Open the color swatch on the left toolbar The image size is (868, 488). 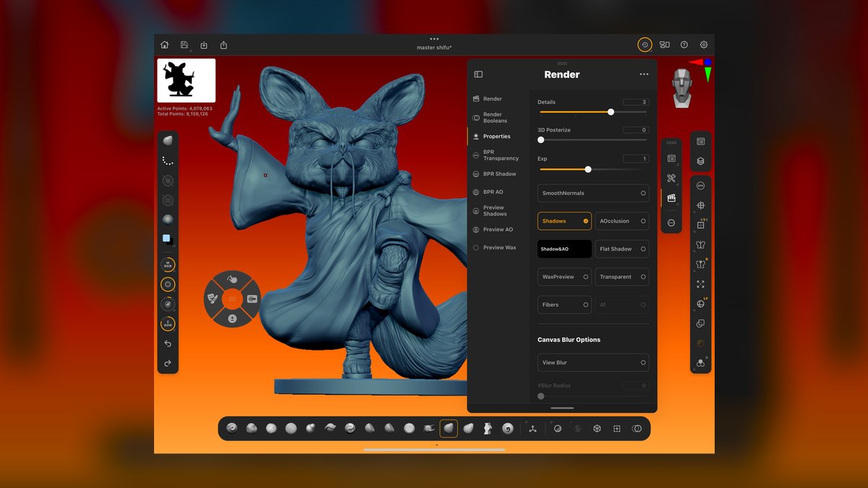point(168,240)
